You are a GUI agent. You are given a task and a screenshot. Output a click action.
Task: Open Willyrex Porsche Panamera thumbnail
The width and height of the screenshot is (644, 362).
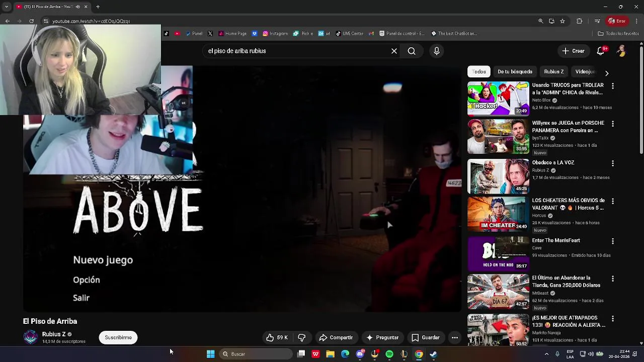[x=498, y=136]
